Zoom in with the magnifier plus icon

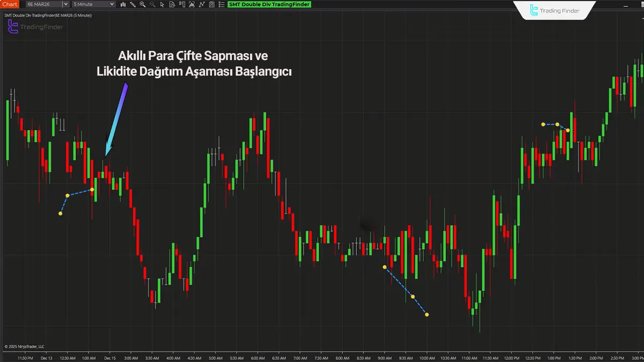point(143,4)
